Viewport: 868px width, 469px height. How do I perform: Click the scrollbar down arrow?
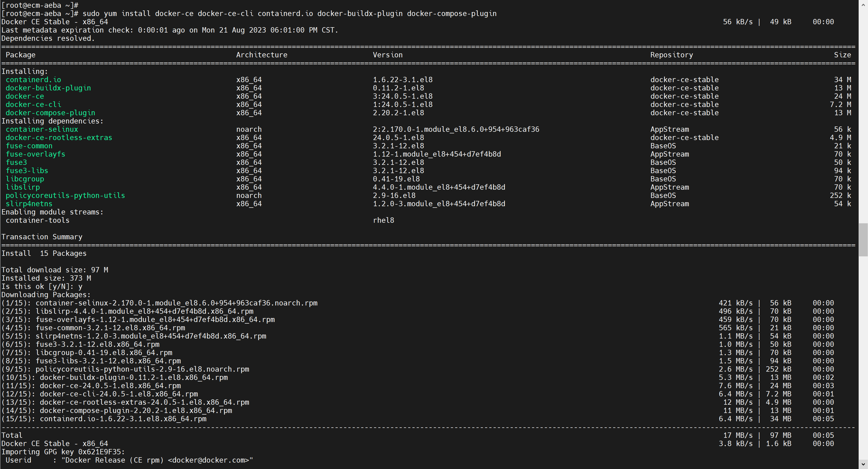863,465
